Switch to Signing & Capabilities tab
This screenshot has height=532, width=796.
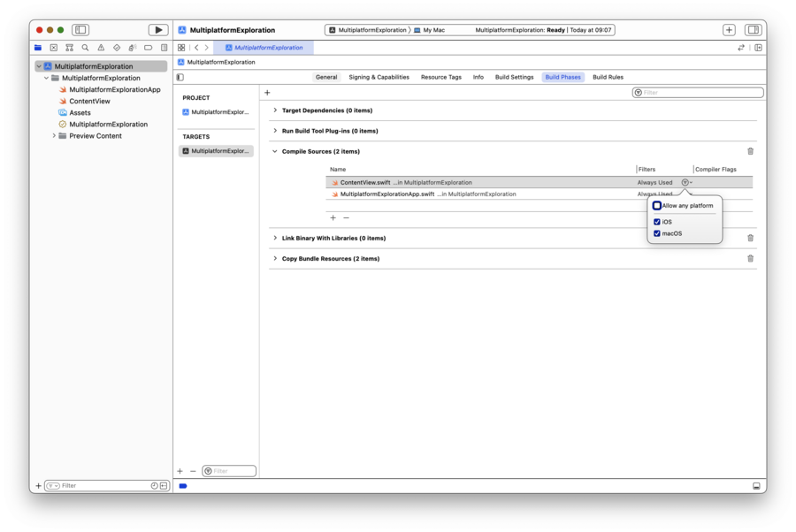(x=379, y=77)
